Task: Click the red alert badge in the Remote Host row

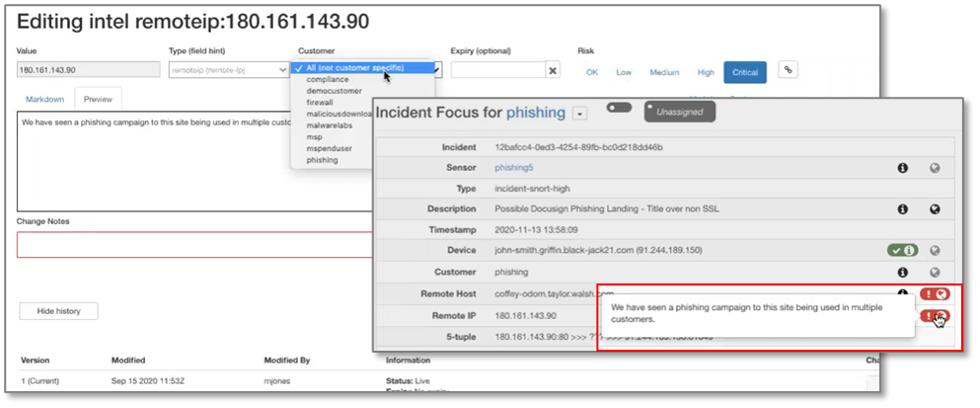Action: tap(935, 294)
